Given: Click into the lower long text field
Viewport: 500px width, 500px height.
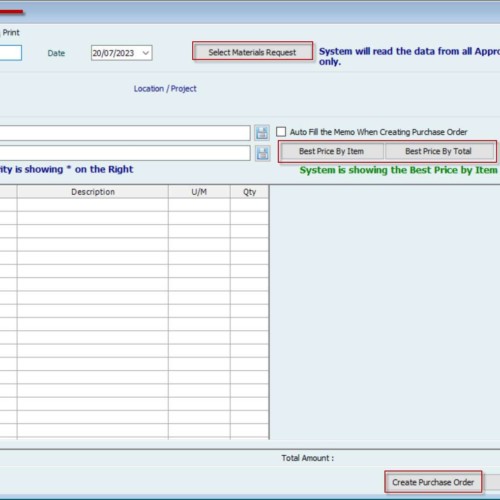Looking at the screenshot, I should [125, 153].
